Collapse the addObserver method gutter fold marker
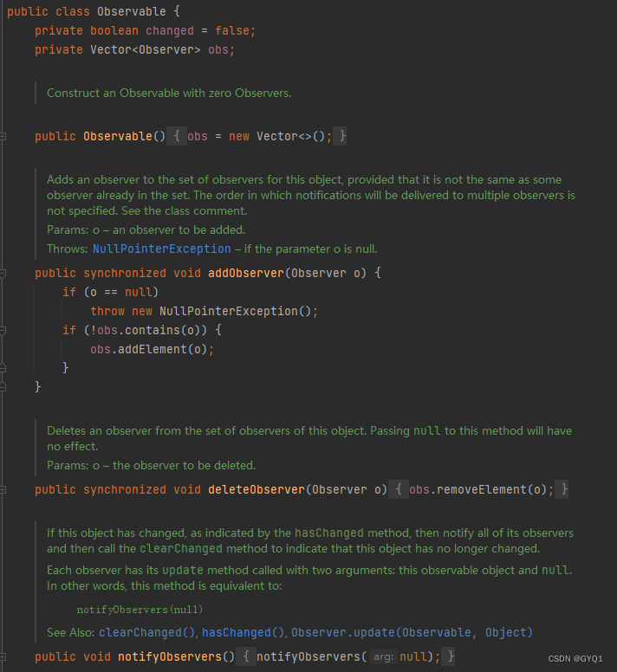 pos(3,273)
